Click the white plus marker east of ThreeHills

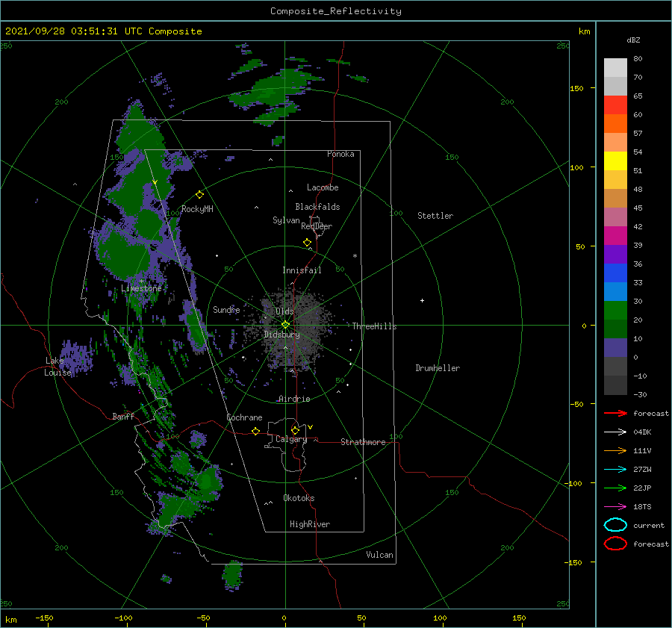422,300
